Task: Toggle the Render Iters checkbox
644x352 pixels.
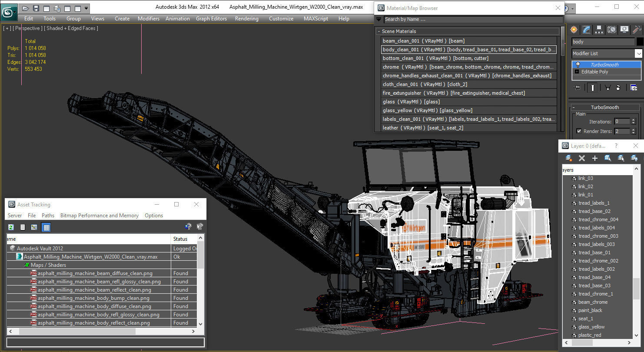Action: [x=579, y=131]
